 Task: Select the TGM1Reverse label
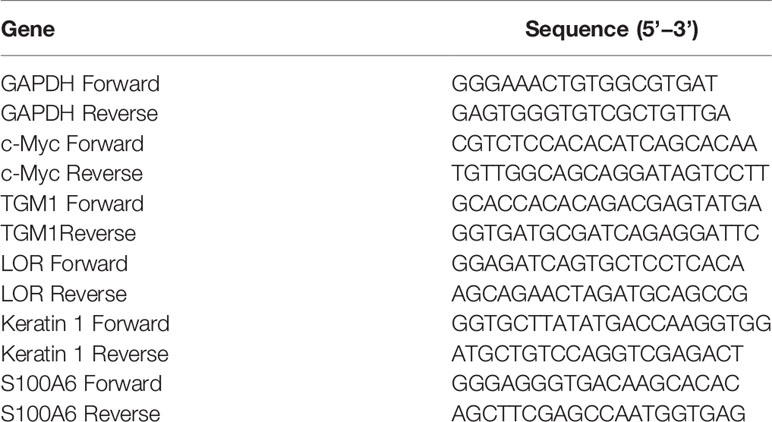(x=68, y=234)
